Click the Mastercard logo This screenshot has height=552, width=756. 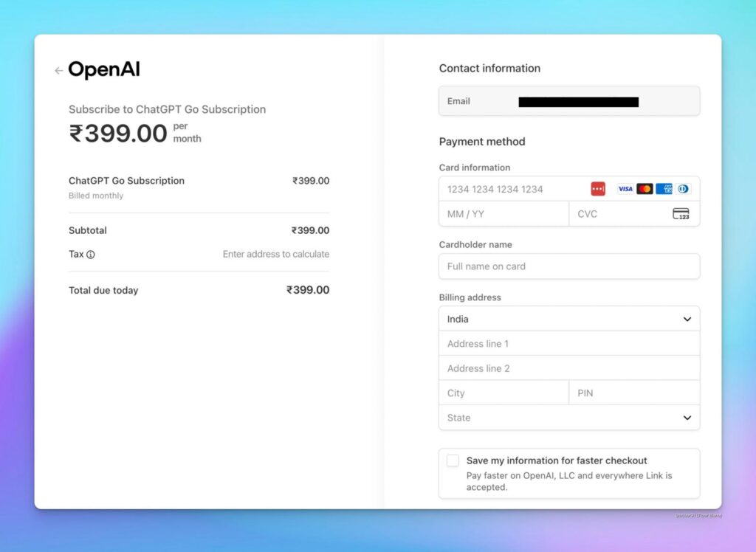[645, 189]
